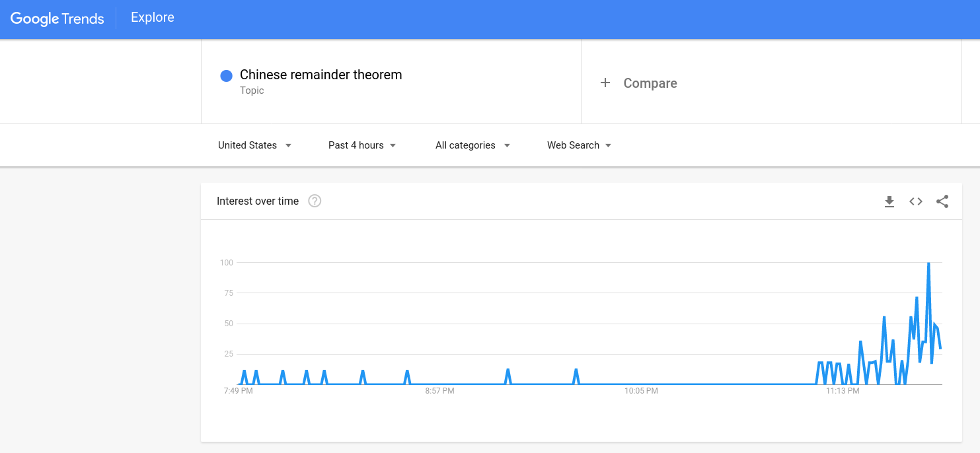Screen dimensions: 980x453
Task: Click the 8:57 PM time axis label
Action: (439, 391)
